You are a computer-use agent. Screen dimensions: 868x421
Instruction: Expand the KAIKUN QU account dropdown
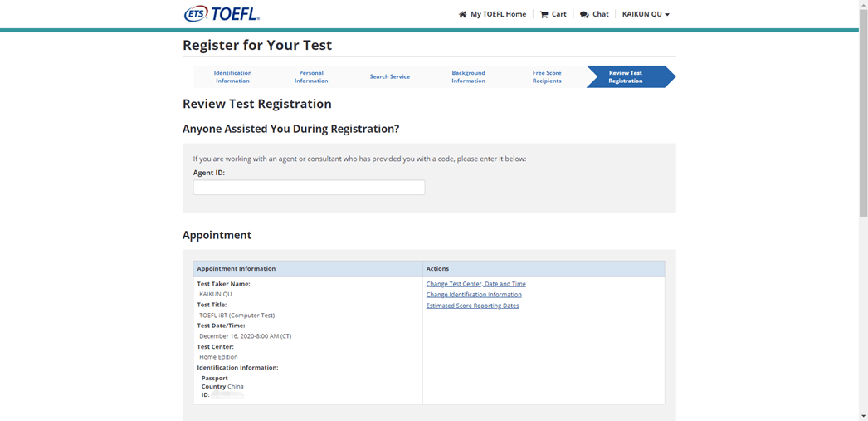pyautogui.click(x=646, y=14)
